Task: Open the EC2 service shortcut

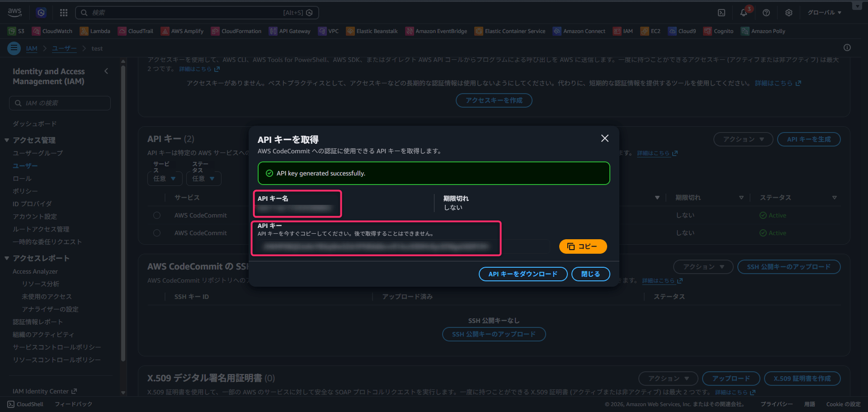Action: click(x=651, y=31)
